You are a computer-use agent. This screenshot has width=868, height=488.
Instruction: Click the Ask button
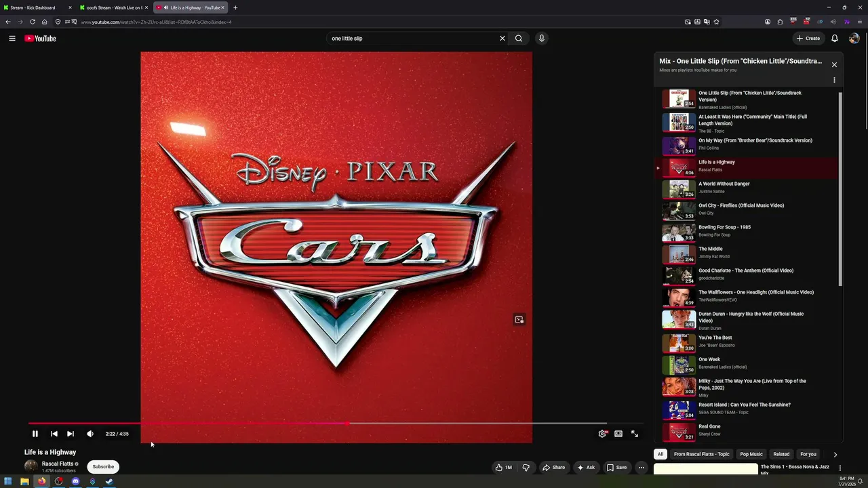click(586, 467)
